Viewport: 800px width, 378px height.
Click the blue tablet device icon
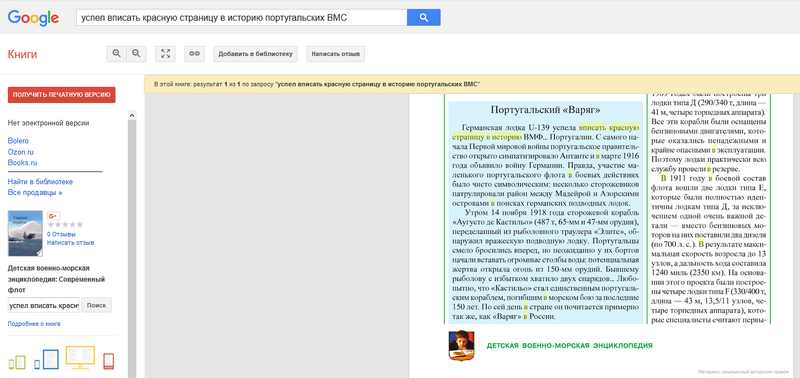point(46,360)
